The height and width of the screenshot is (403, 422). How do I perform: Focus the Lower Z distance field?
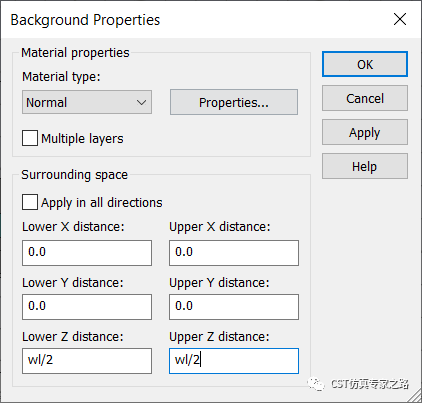tap(87, 361)
